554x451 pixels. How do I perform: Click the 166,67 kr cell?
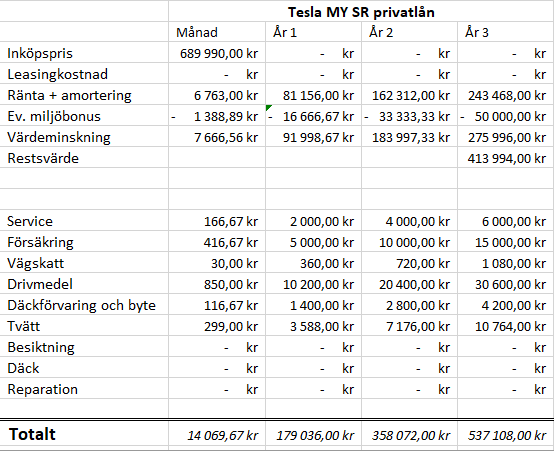[217, 221]
